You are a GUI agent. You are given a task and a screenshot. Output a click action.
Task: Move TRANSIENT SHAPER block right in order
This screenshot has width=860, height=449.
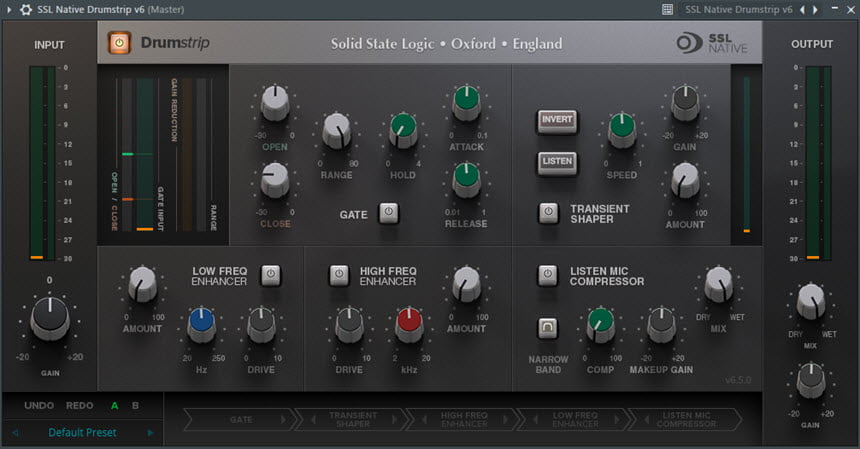pos(394,420)
